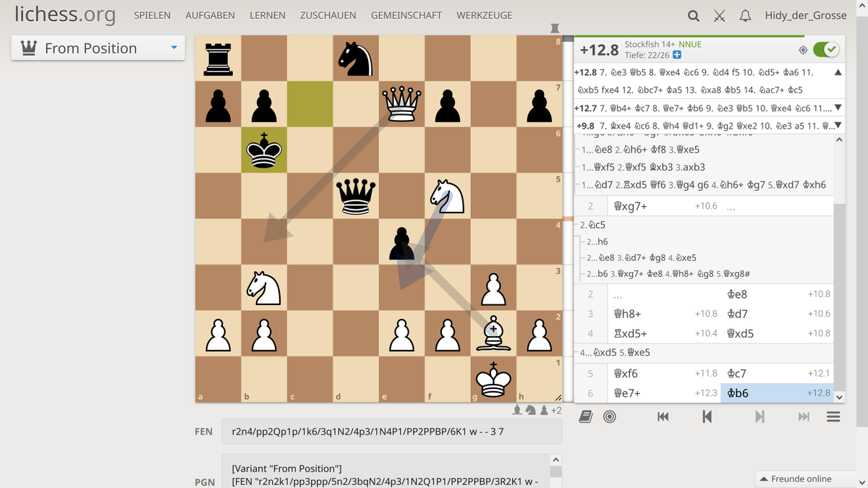Screen dimensions: 868x488
Task: Toggle the blue plus beside Tiefe 22/26
Action: (x=677, y=55)
